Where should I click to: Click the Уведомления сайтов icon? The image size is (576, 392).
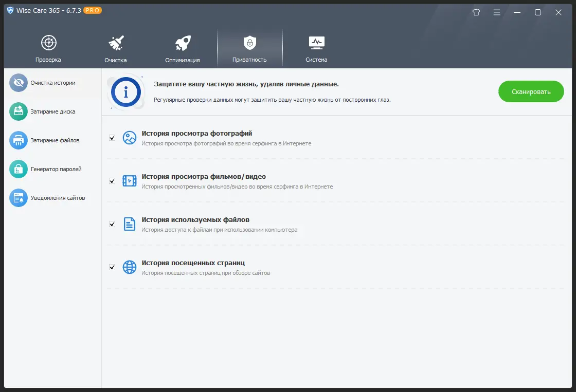(x=19, y=198)
